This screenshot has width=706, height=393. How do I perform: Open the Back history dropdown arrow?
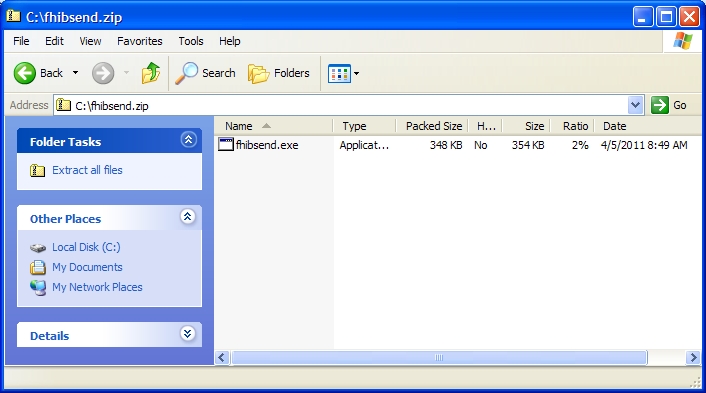76,73
